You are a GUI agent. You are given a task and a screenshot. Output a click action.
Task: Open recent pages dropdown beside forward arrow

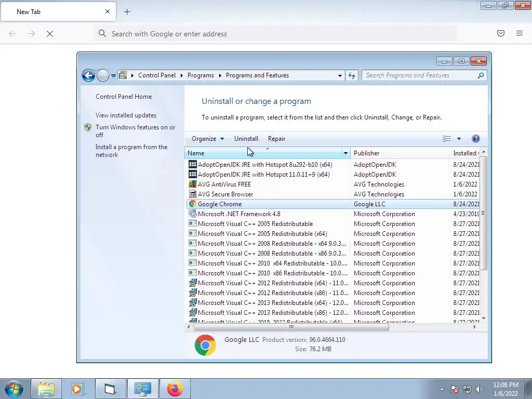[x=113, y=76]
